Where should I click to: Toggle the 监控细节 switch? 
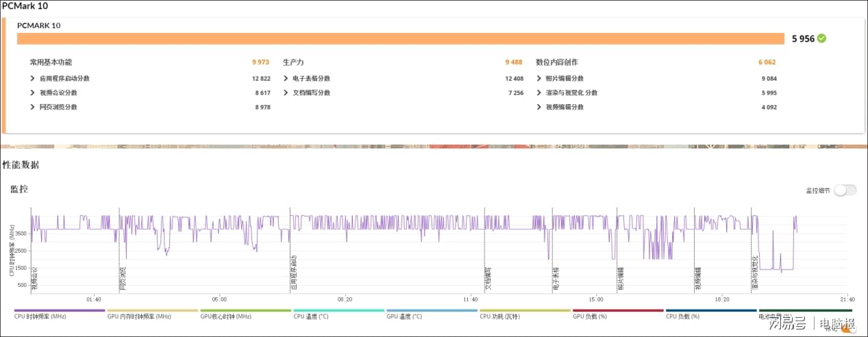(x=845, y=190)
